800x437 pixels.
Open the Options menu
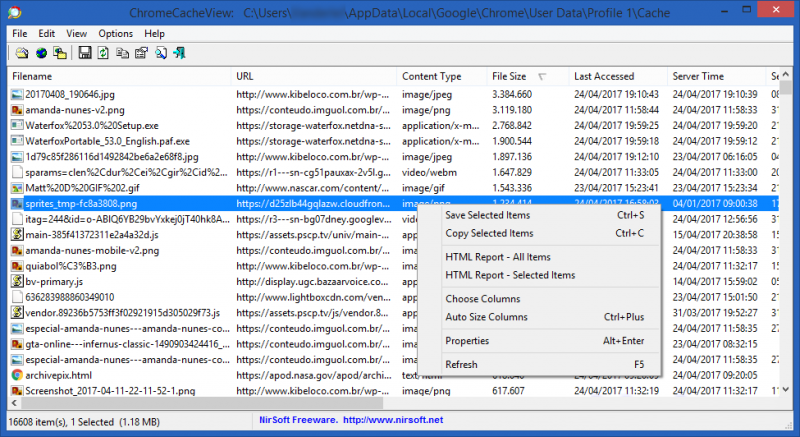tap(115, 33)
